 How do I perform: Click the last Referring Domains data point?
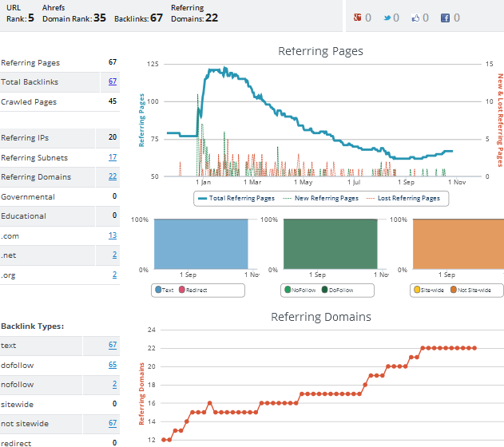pyautogui.click(x=474, y=348)
